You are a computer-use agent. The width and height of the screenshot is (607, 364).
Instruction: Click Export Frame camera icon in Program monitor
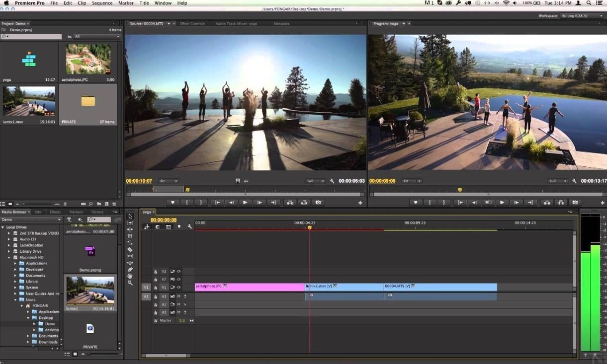(x=575, y=203)
